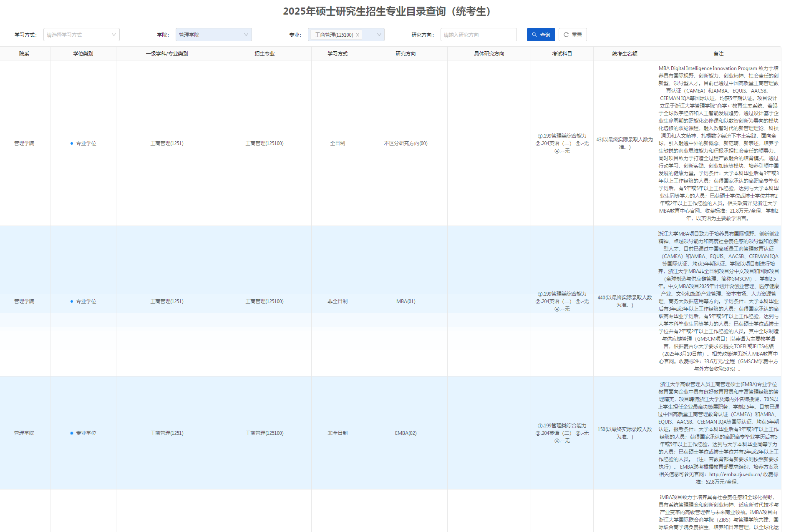
Task: Click the 研究方向 column header
Action: (406, 54)
